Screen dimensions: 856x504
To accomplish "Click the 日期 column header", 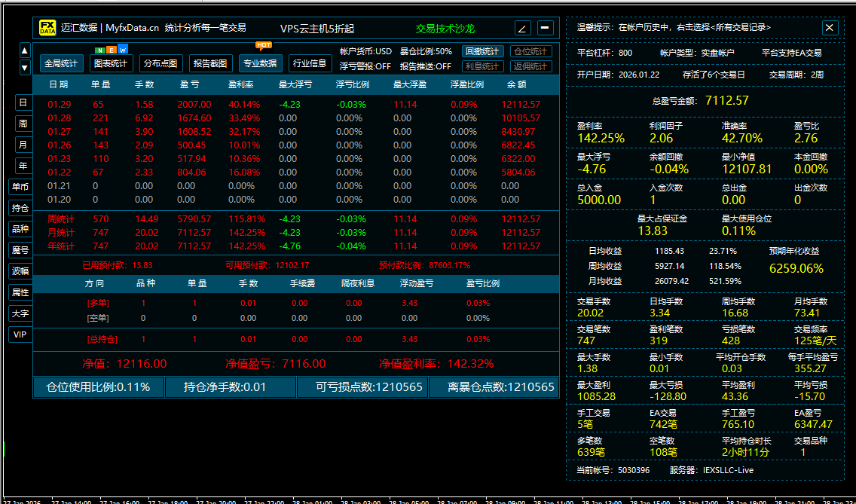I will click(x=59, y=84).
